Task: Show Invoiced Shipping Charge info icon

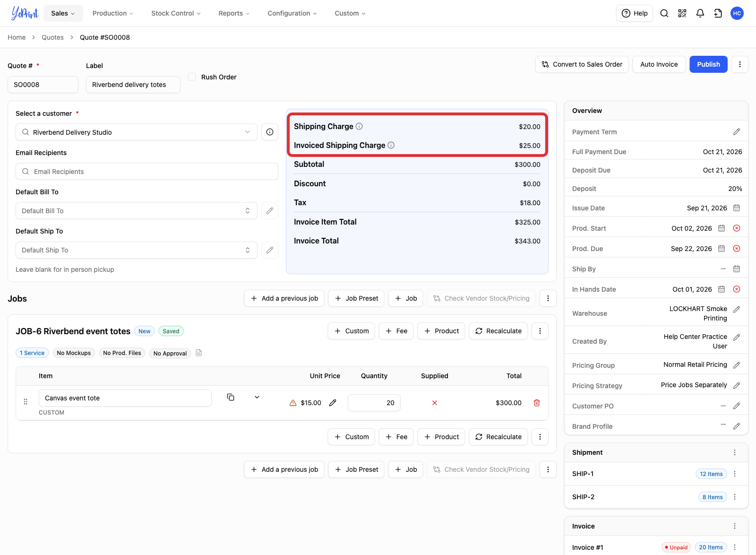Action: click(x=391, y=145)
